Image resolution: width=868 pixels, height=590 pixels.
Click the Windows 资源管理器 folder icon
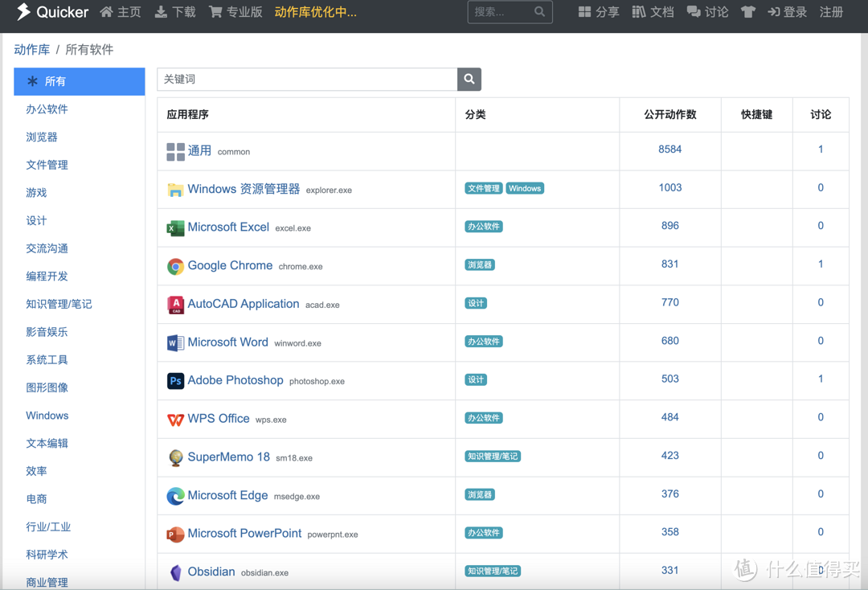pos(175,190)
